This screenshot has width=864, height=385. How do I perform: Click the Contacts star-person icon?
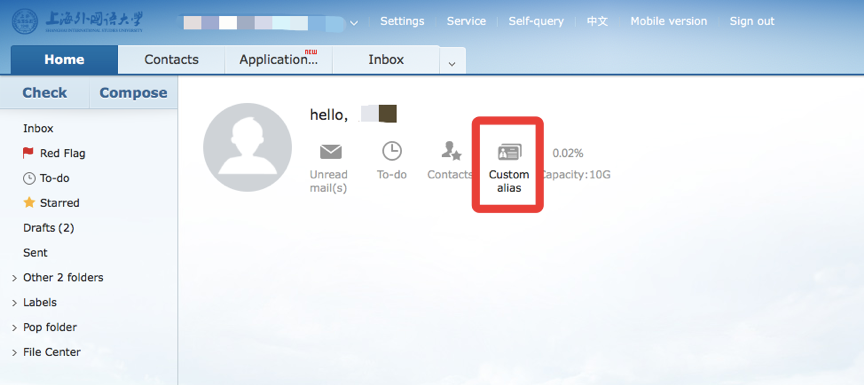pyautogui.click(x=451, y=151)
